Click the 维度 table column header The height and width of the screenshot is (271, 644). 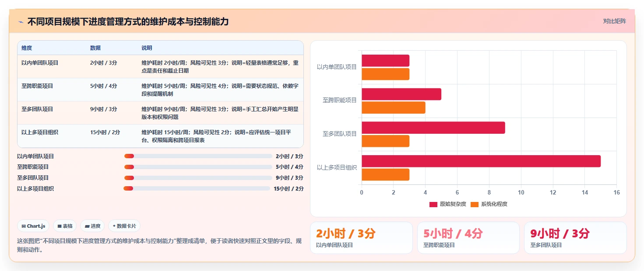27,48
